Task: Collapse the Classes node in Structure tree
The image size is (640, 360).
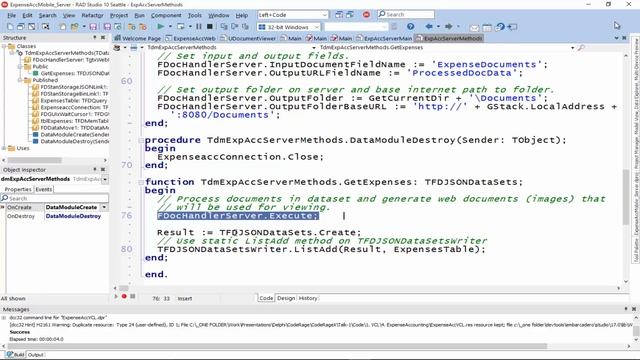Action: click(x=4, y=46)
